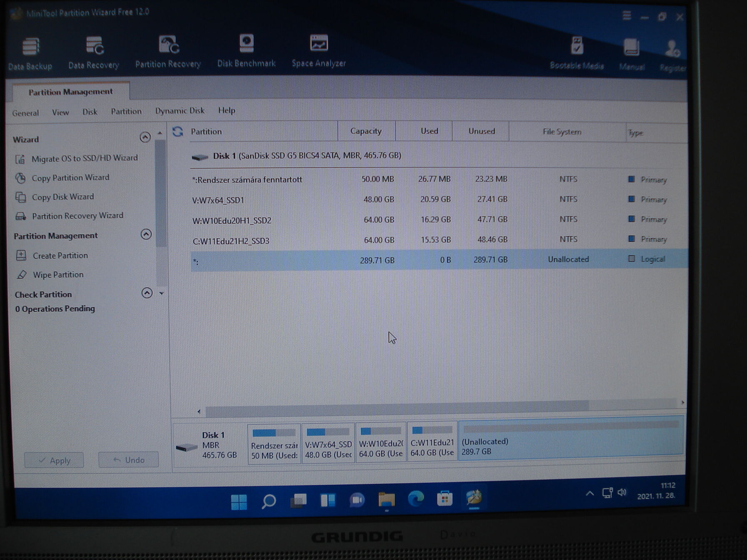This screenshot has height=560, width=747.
Task: Click the Undo button
Action: [x=128, y=460]
